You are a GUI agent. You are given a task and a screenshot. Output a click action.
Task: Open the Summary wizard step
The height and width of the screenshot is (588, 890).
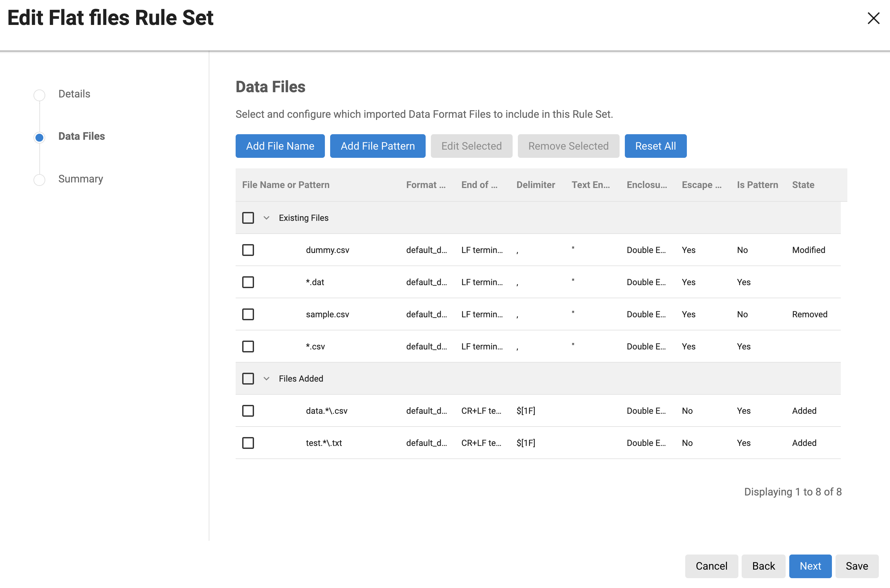80,179
